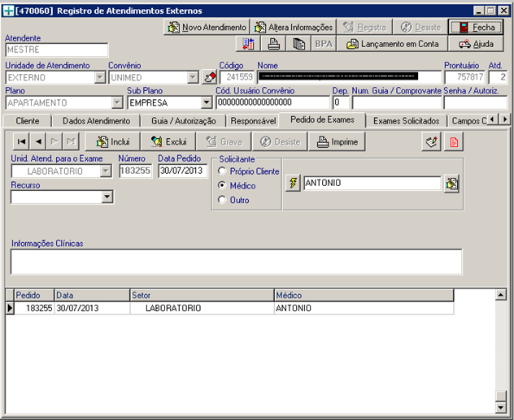Viewport: 514px width, 420px height.
Task: Select Próprio Cliente radio option
Action: click(x=222, y=171)
